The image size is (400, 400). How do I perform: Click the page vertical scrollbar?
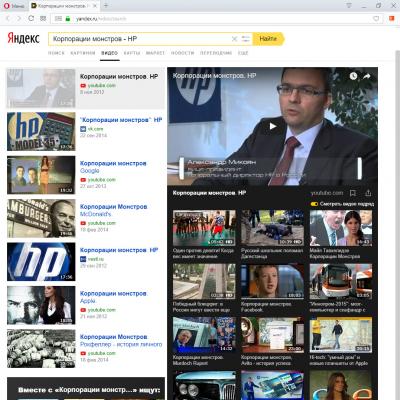click(397, 225)
